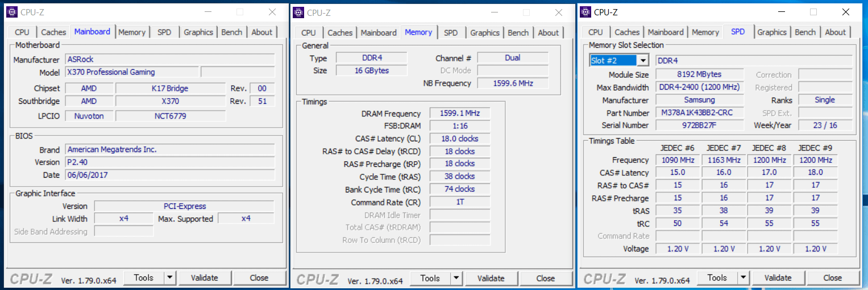Click the JEDEC #7 frequency 1163 MHz cell
868x290 pixels.
[x=724, y=160]
